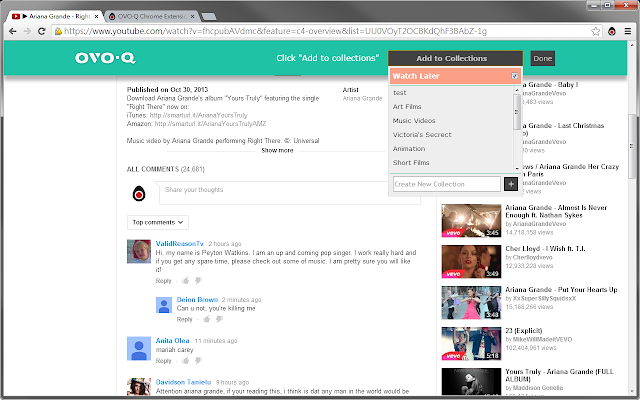
Task: Click the Ariana Grande artist link
Action: pyautogui.click(x=362, y=98)
